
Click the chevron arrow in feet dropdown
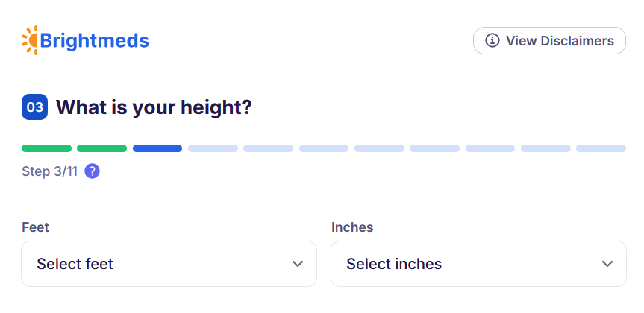tap(298, 264)
